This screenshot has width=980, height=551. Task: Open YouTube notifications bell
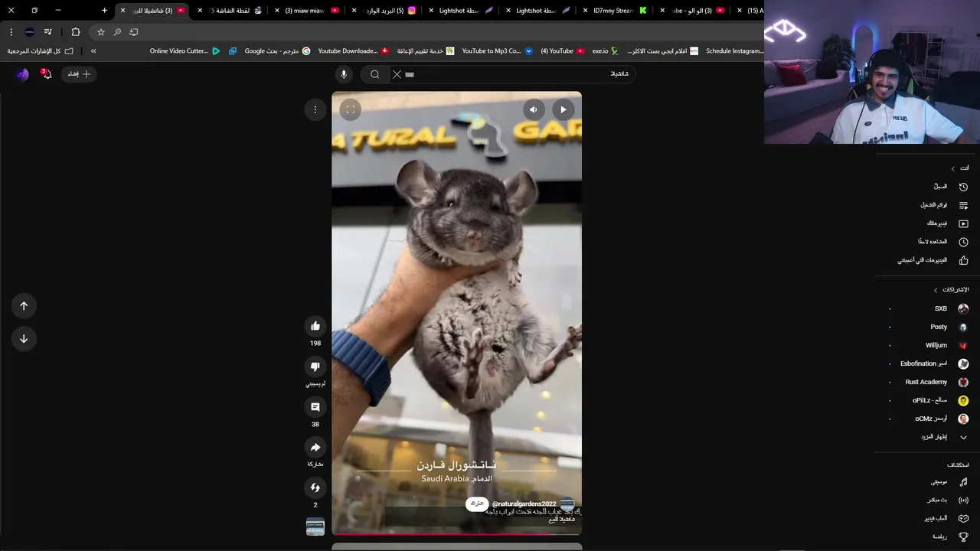pos(46,73)
